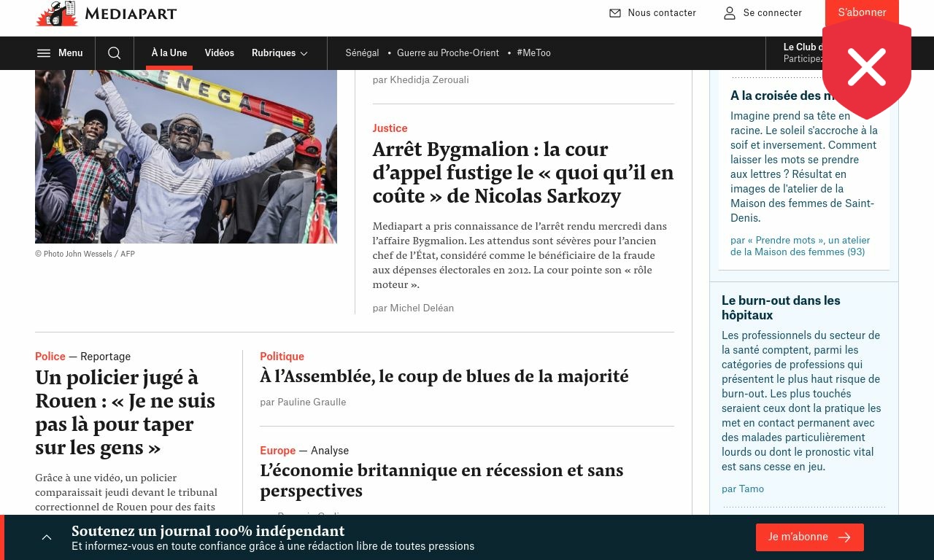This screenshot has width=934, height=560.
Task: Open the Europe category link
Action: (x=278, y=451)
